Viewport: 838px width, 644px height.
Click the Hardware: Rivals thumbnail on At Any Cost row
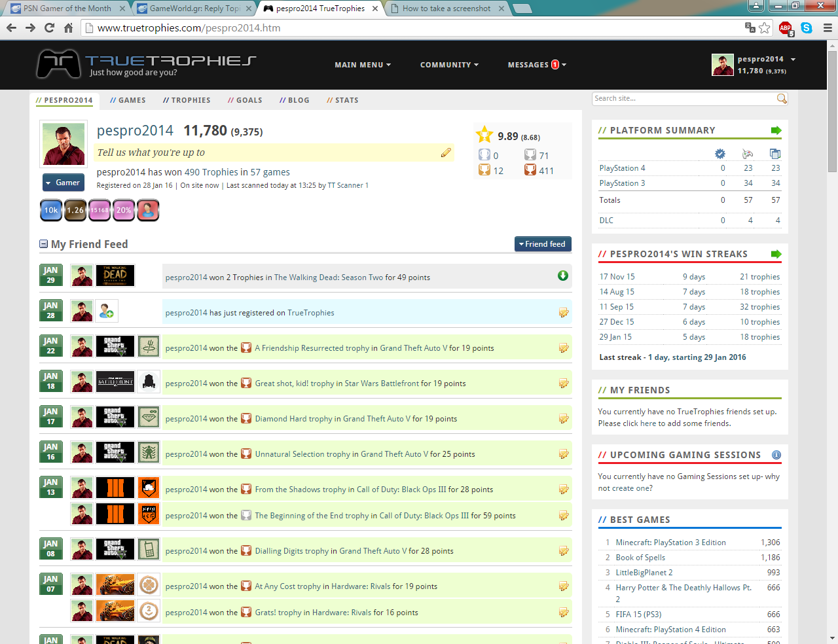[115, 584]
